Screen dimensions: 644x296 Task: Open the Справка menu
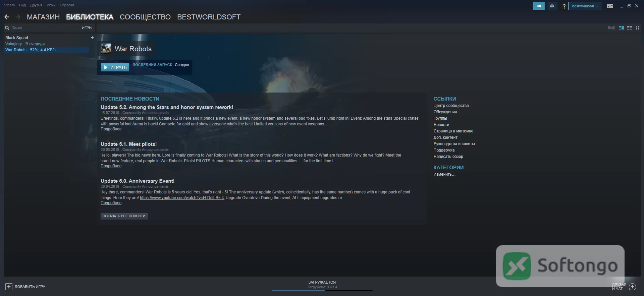tap(67, 5)
